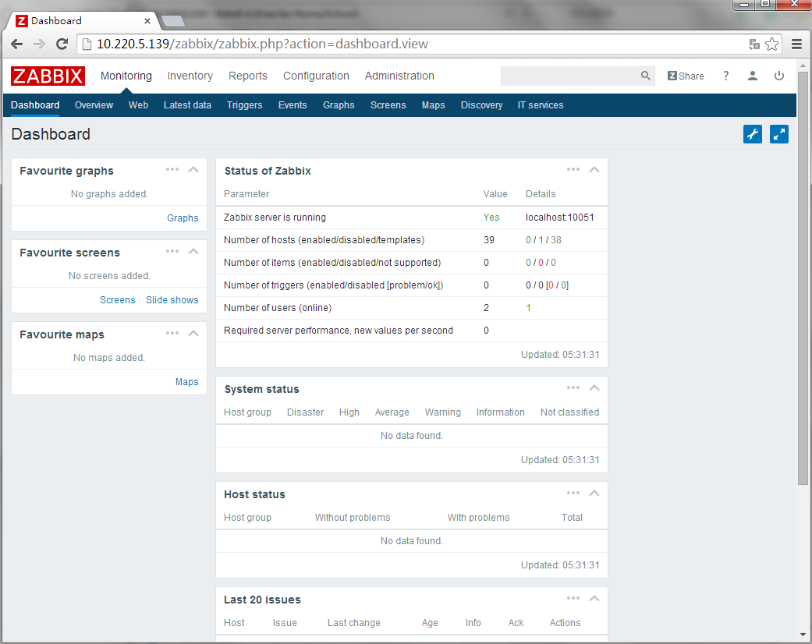Click Maps link in Favourite maps widget
Image resolution: width=812 pixels, height=644 pixels.
point(187,381)
